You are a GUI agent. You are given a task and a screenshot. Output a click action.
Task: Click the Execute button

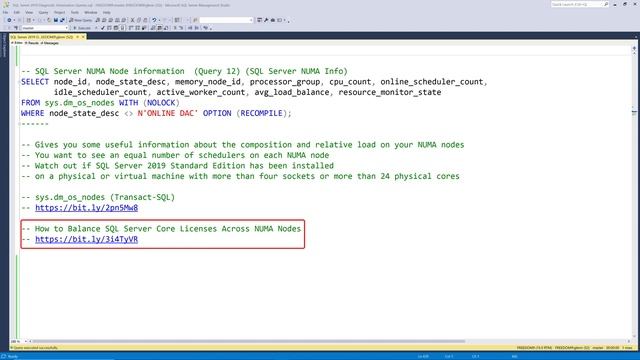[82, 28]
